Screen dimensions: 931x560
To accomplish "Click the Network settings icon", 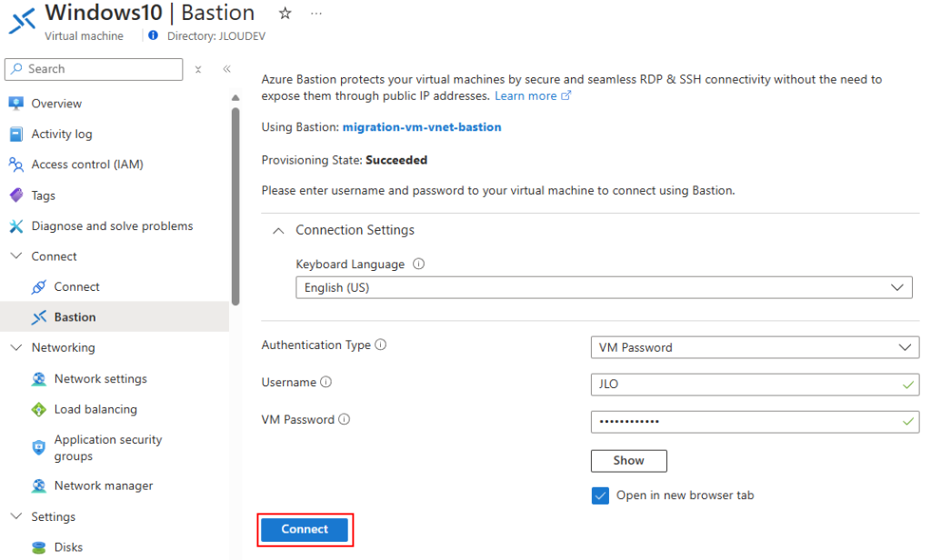I will coord(38,379).
